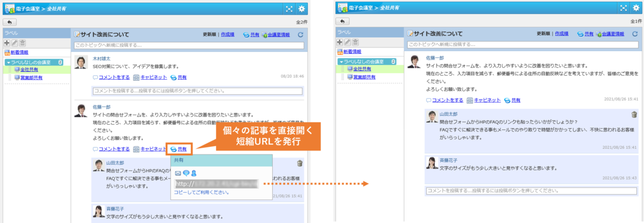644x223 pixels.
Task: Click 斉藤花子's avatar in the left window
Action: coord(98,211)
